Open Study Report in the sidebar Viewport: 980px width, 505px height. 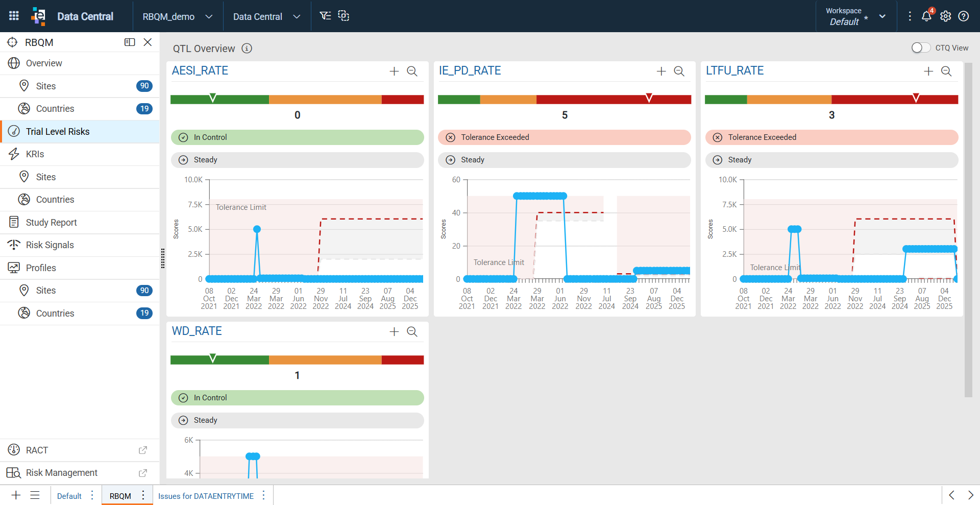pyautogui.click(x=80, y=223)
